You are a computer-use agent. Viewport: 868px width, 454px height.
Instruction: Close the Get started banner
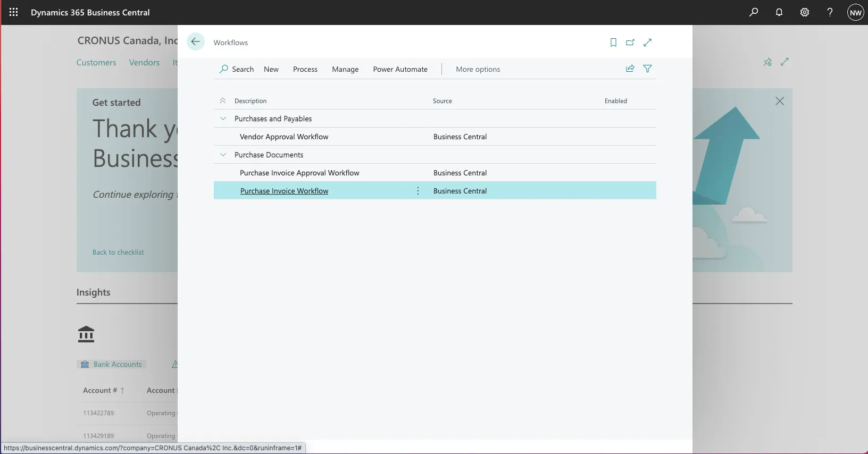tap(780, 101)
